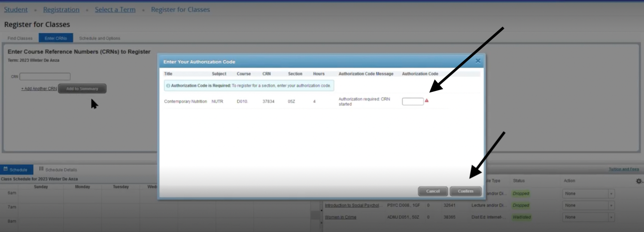Open Action dropdown for the first Dropped course
644x232 pixels.
click(588, 194)
